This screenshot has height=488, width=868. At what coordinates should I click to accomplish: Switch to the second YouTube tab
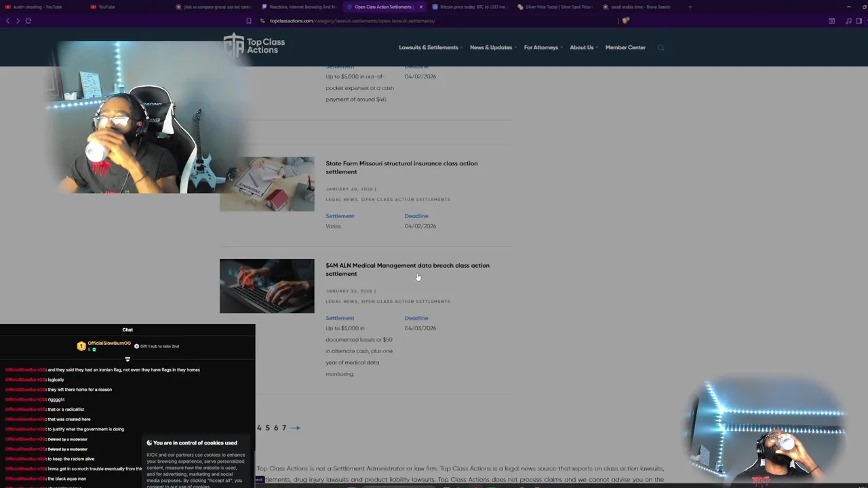pyautogui.click(x=106, y=7)
